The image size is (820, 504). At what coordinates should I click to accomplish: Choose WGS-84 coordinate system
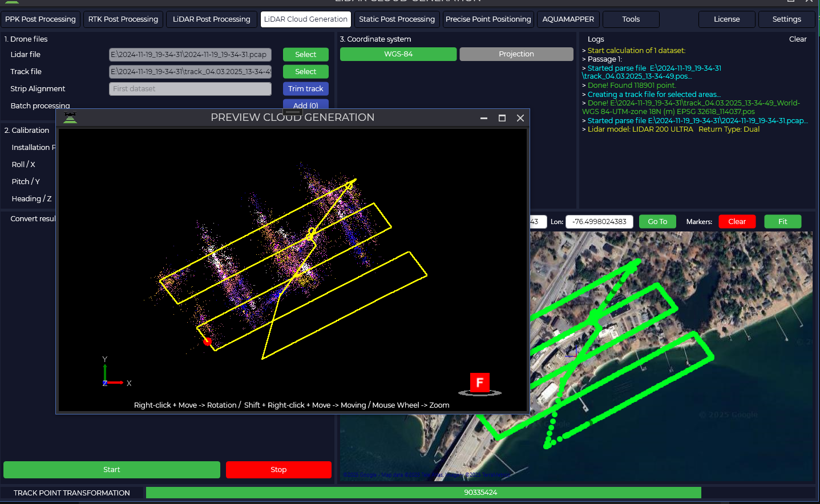click(398, 54)
